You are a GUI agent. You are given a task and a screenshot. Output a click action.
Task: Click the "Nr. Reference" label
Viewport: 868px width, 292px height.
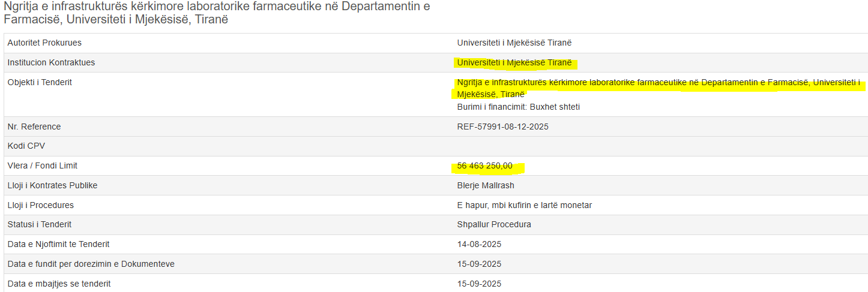pos(34,127)
